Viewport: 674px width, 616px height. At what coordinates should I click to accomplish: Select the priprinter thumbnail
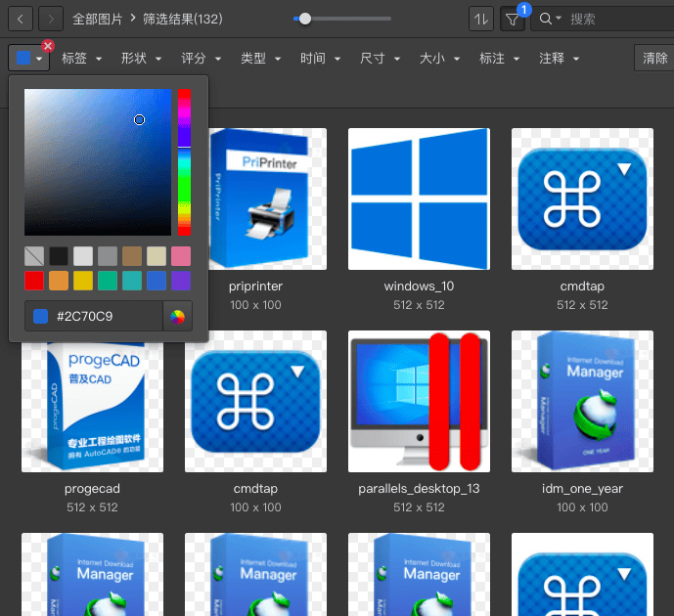click(268, 198)
